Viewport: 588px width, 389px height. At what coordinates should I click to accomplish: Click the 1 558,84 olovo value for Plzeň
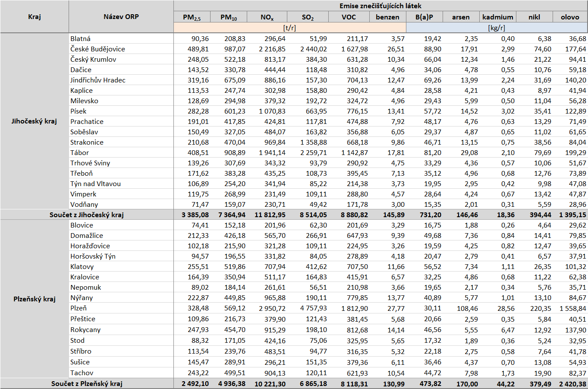click(573, 308)
